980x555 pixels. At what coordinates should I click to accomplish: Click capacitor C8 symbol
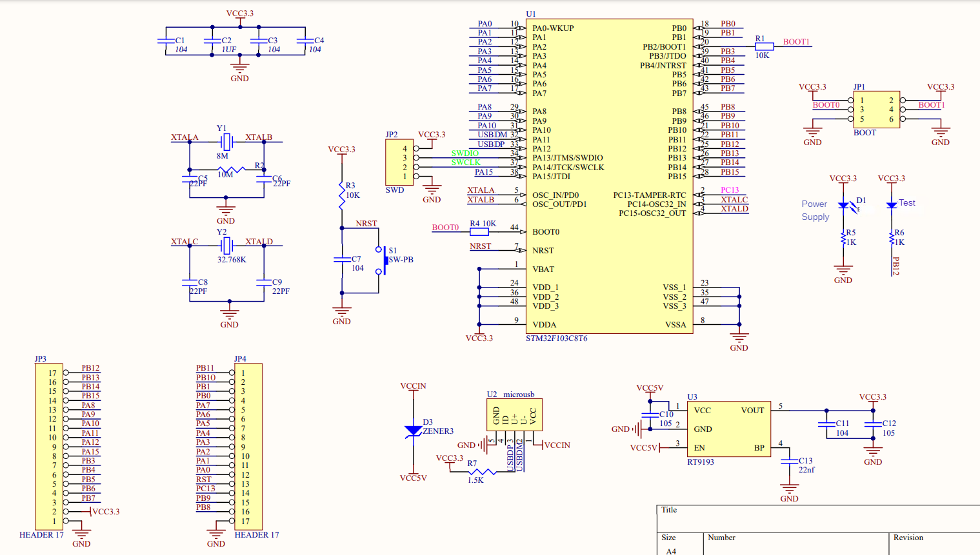click(x=190, y=282)
